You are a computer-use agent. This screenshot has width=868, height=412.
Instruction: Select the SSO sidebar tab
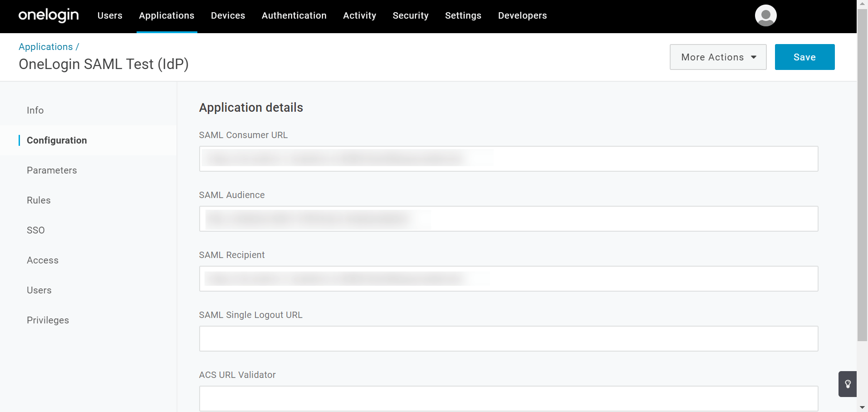point(35,230)
